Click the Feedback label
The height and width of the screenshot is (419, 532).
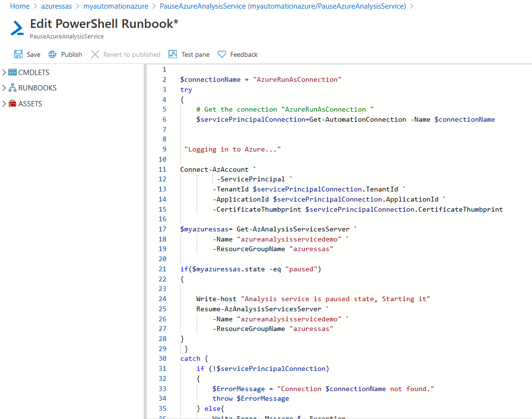[x=244, y=54]
